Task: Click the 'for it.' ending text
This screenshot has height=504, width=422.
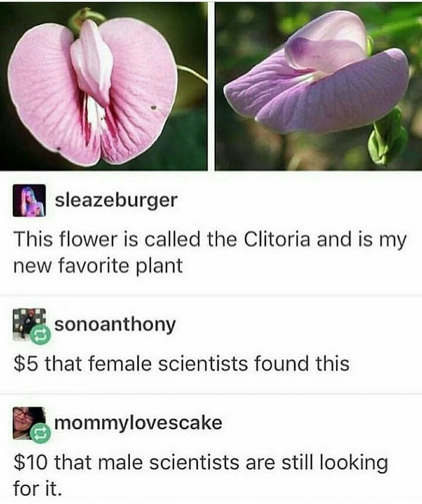Action: (37, 488)
